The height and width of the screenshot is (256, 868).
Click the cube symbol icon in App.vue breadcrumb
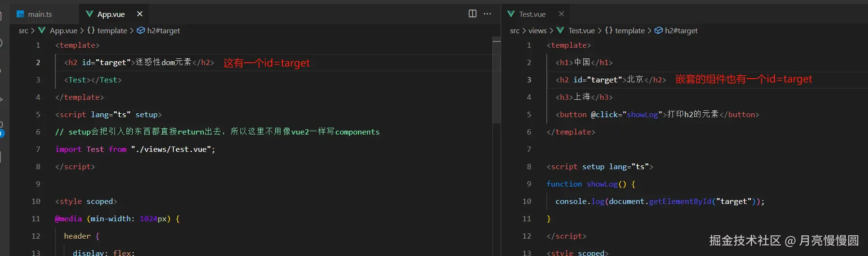click(x=141, y=30)
